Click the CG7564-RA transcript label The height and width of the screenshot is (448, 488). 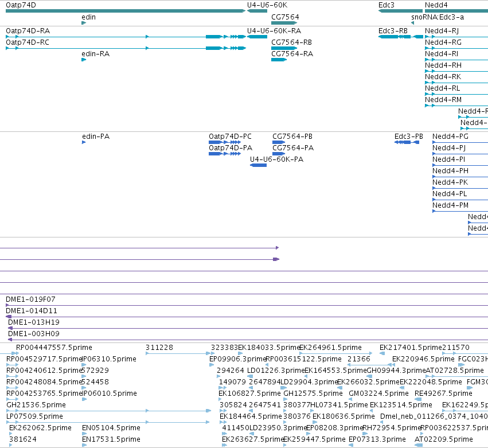pyautogui.click(x=292, y=54)
